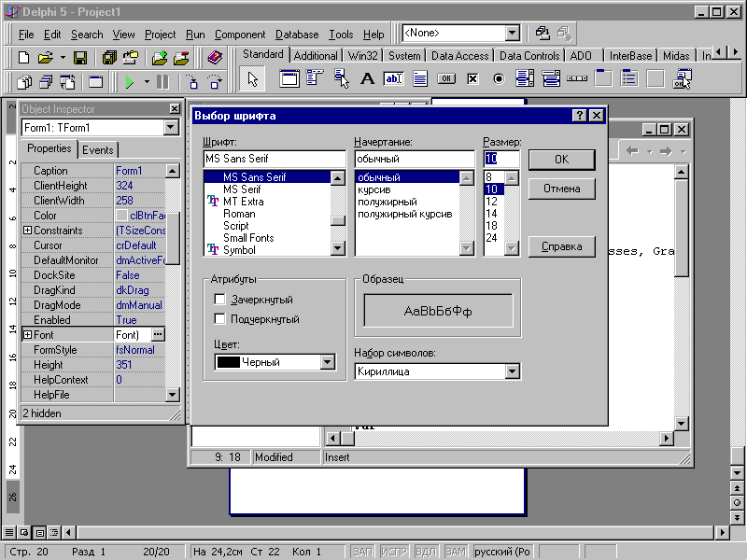Select the ListBox component icon
747x560 pixels.
pos(525,78)
